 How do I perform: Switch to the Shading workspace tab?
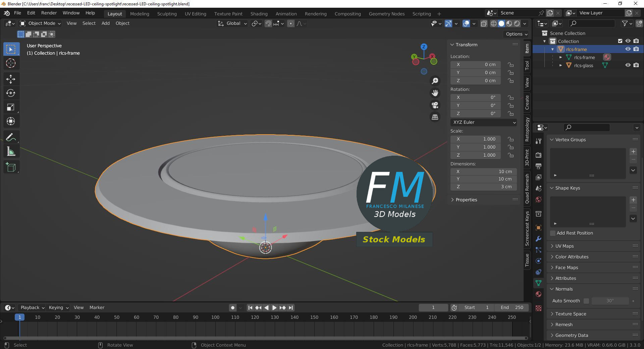259,14
